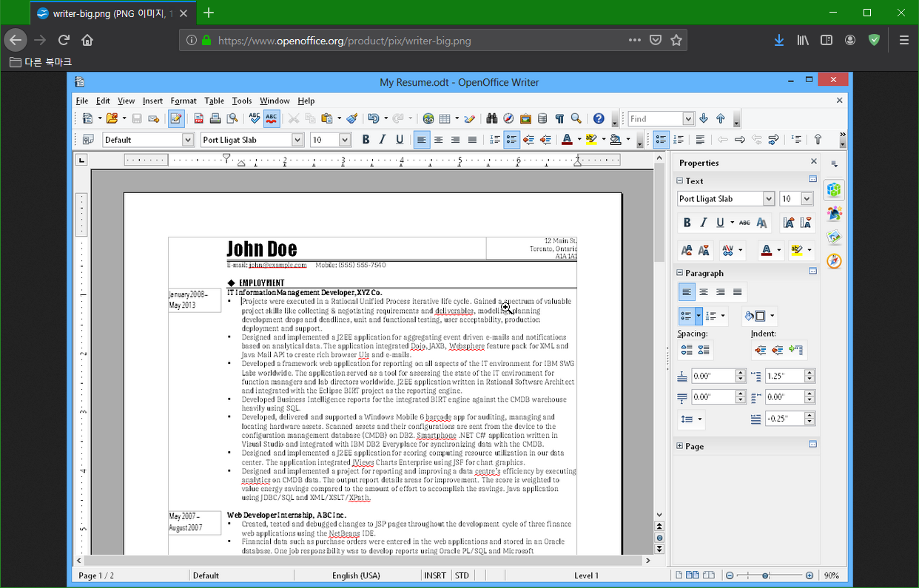The width and height of the screenshot is (919, 588).
Task: Toggle Bold in the formatting toolbar
Action: (x=366, y=139)
